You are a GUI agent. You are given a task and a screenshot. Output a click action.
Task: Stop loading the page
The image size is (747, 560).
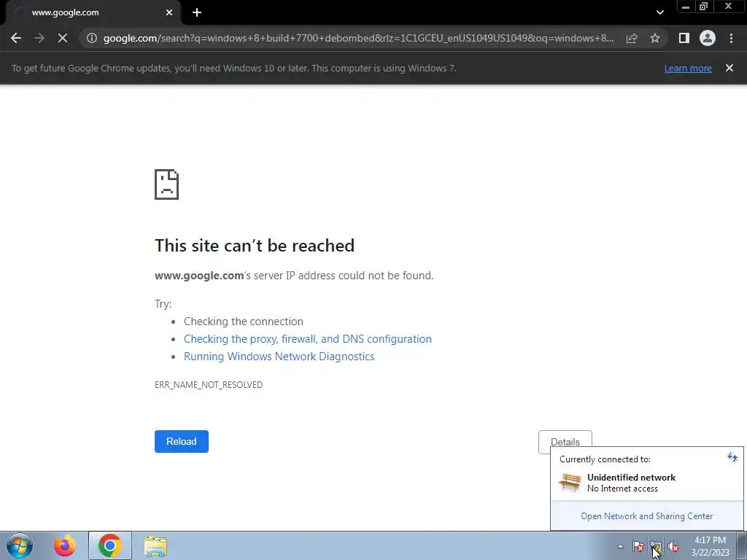tap(63, 38)
